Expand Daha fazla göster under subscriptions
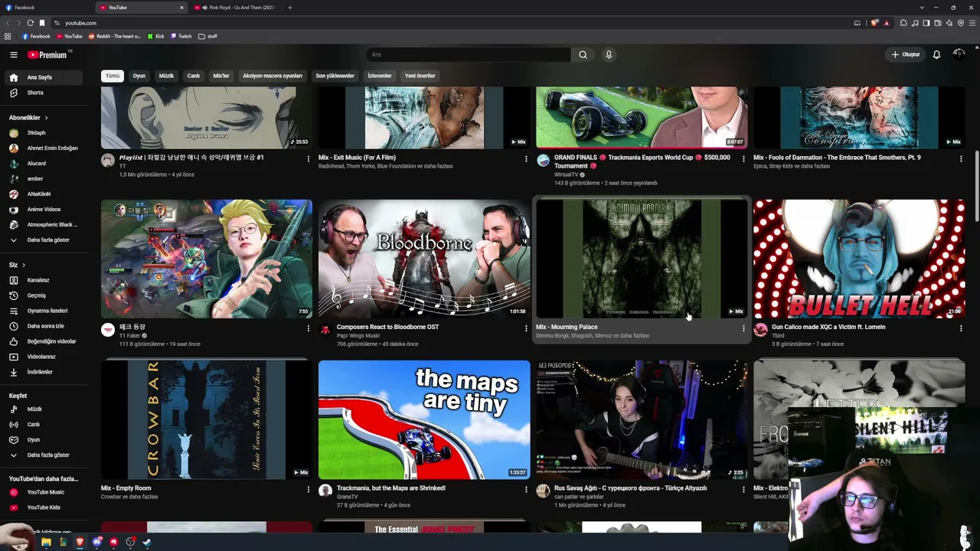 [x=44, y=240]
